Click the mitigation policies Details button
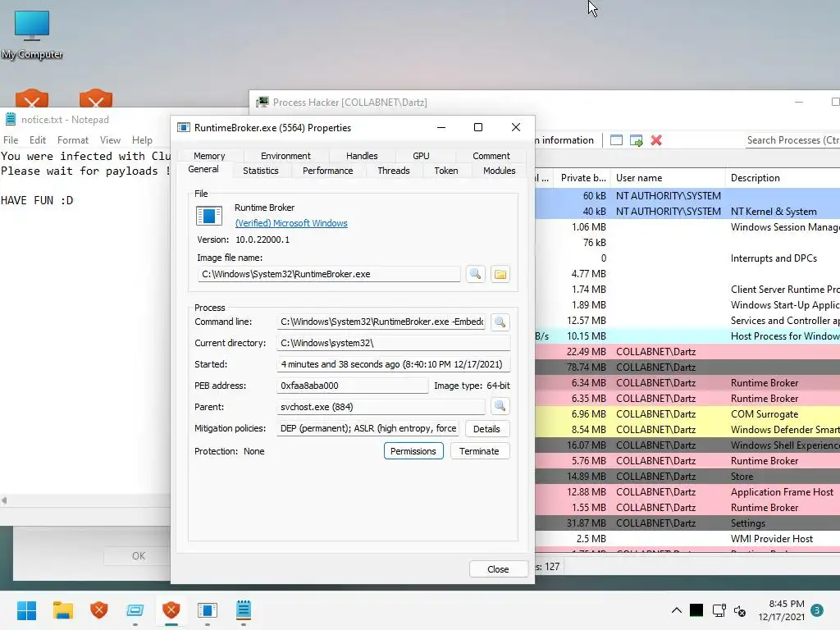The width and height of the screenshot is (840, 630). click(486, 429)
